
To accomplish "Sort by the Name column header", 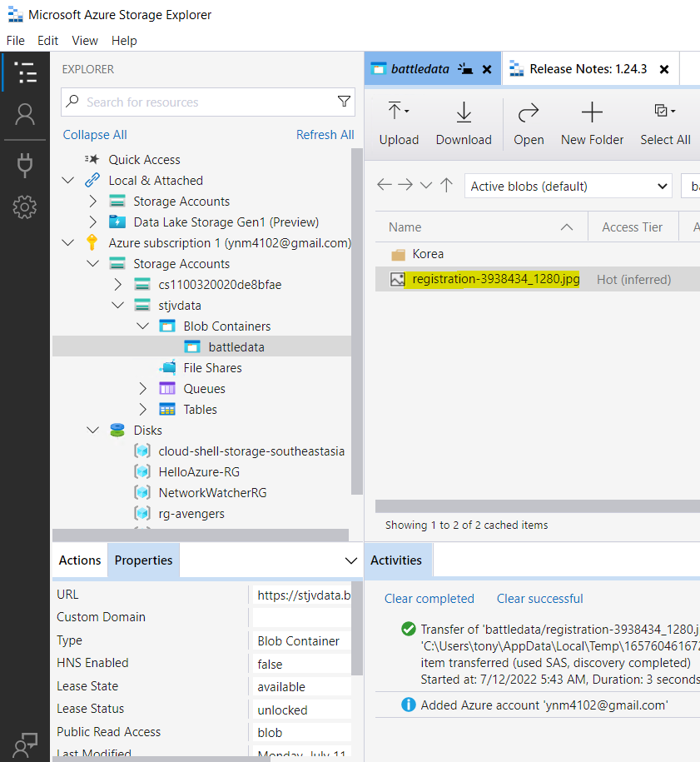I will pyautogui.click(x=481, y=227).
